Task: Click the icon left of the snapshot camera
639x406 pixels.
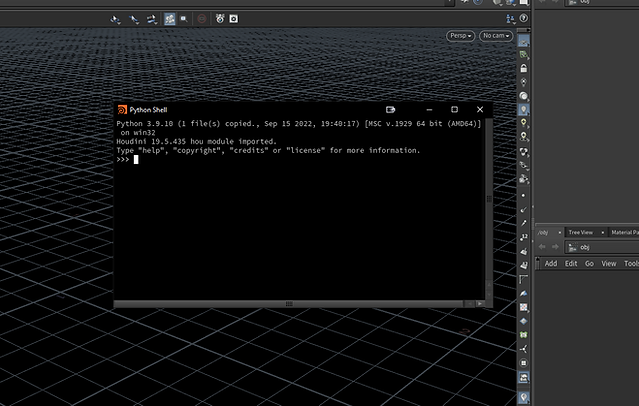Action: click(x=220, y=19)
